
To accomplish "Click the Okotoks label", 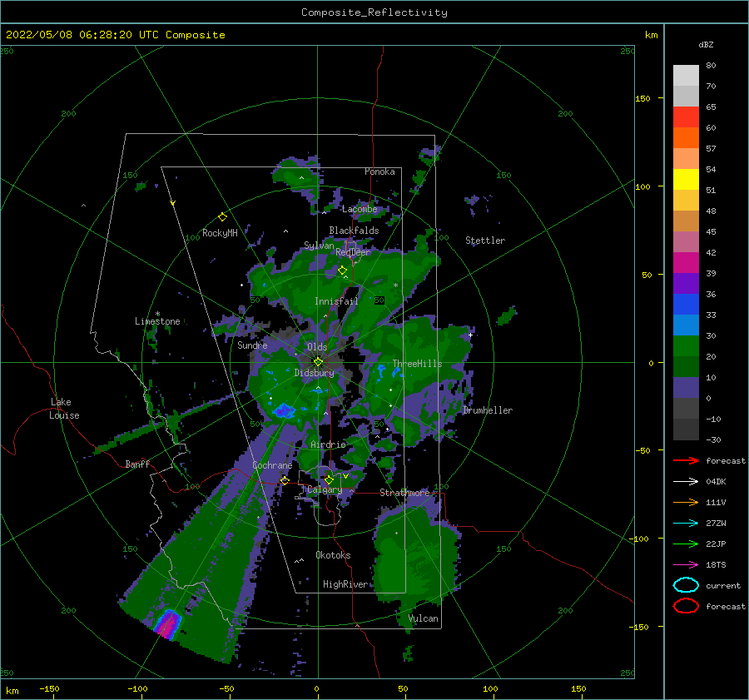I will pyautogui.click(x=333, y=555).
